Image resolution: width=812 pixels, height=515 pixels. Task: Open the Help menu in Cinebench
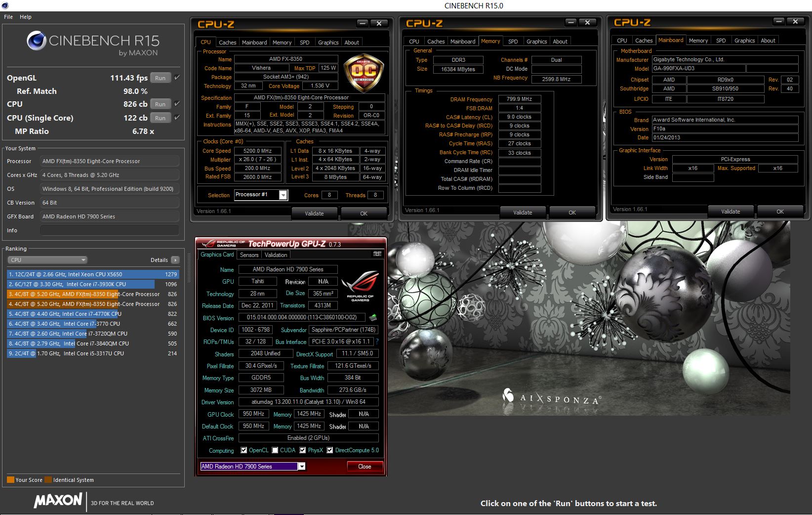pyautogui.click(x=26, y=17)
